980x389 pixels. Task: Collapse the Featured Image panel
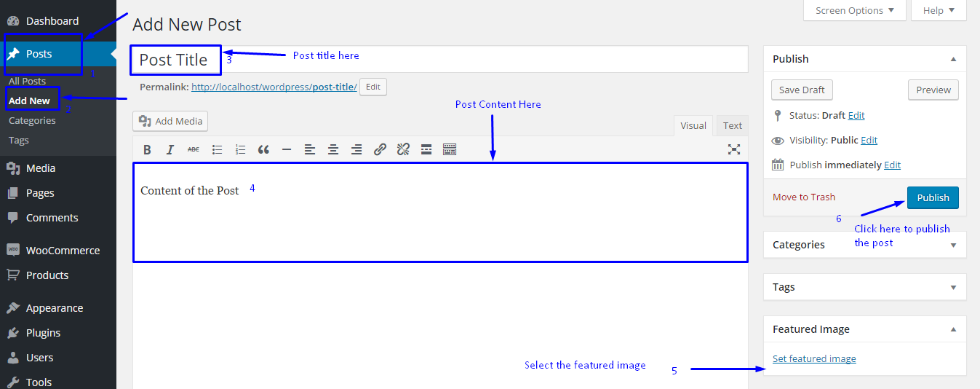(x=953, y=329)
